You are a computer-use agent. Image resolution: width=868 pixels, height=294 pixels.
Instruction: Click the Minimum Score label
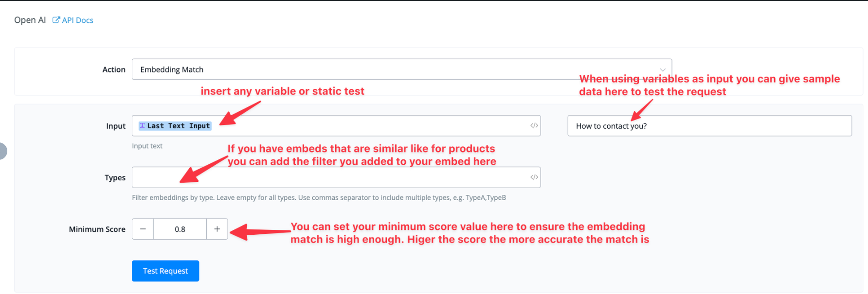click(x=97, y=229)
